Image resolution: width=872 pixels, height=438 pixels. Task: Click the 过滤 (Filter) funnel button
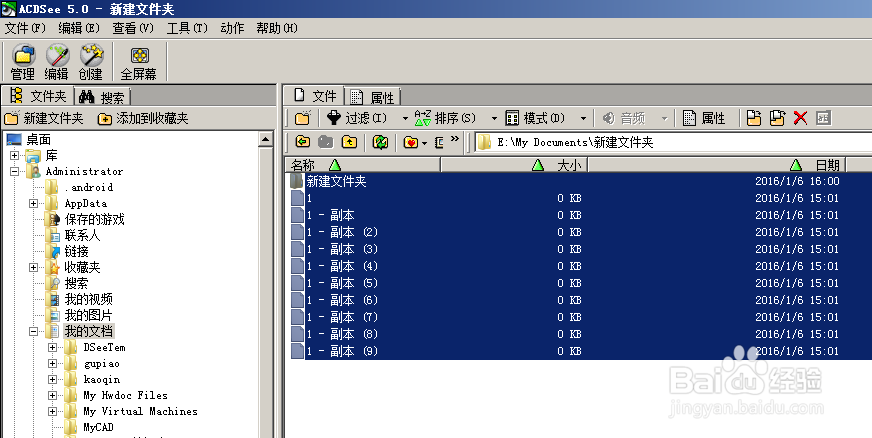click(x=357, y=118)
